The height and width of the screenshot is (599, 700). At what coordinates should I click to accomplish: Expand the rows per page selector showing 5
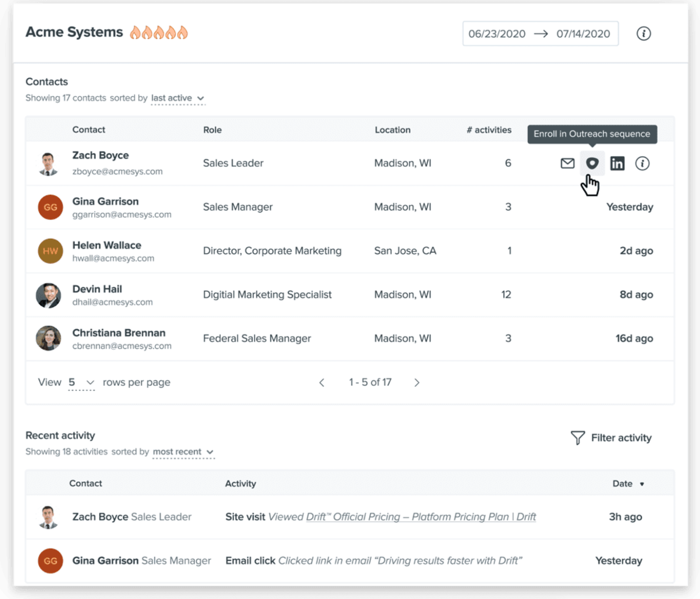pyautogui.click(x=80, y=382)
